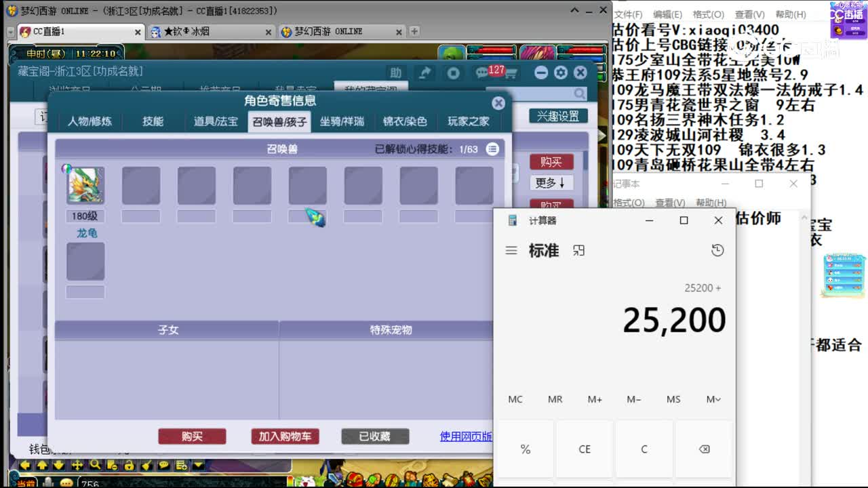Click the square stop icon in 藏宝阁 header
This screenshot has height=488, width=868.
453,73
